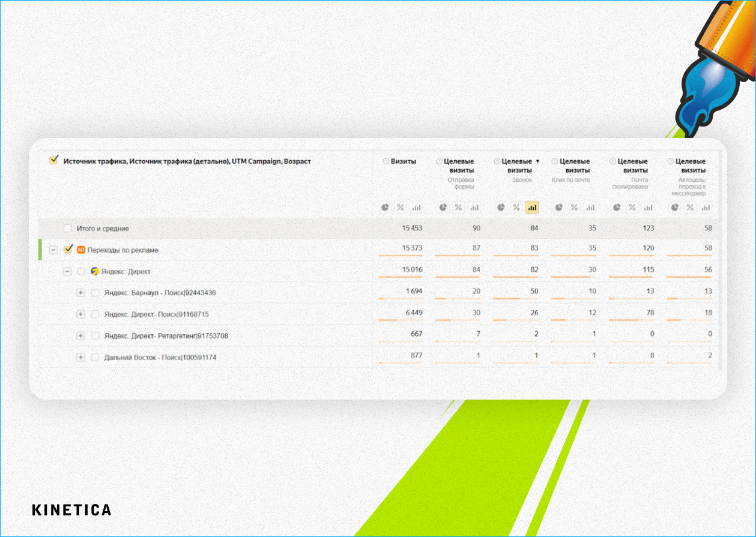Expand Яндекс. Директ- Ретаргетинг|91753708 row

[80, 336]
